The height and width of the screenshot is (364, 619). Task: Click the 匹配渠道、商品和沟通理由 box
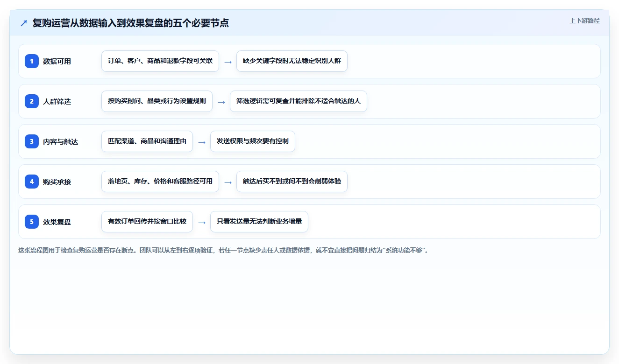(x=147, y=141)
